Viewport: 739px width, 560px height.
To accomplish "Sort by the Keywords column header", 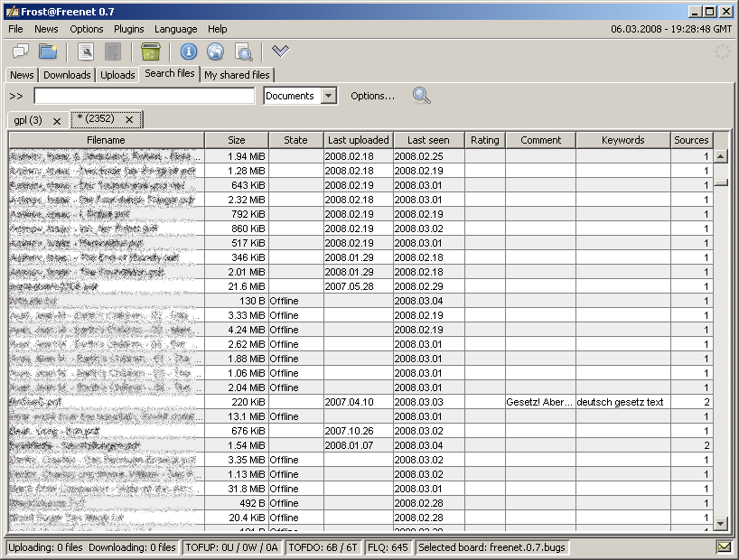I will (x=622, y=140).
